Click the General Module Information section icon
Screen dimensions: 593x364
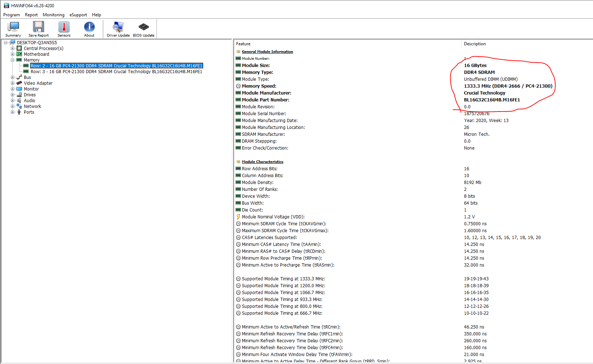(238, 51)
